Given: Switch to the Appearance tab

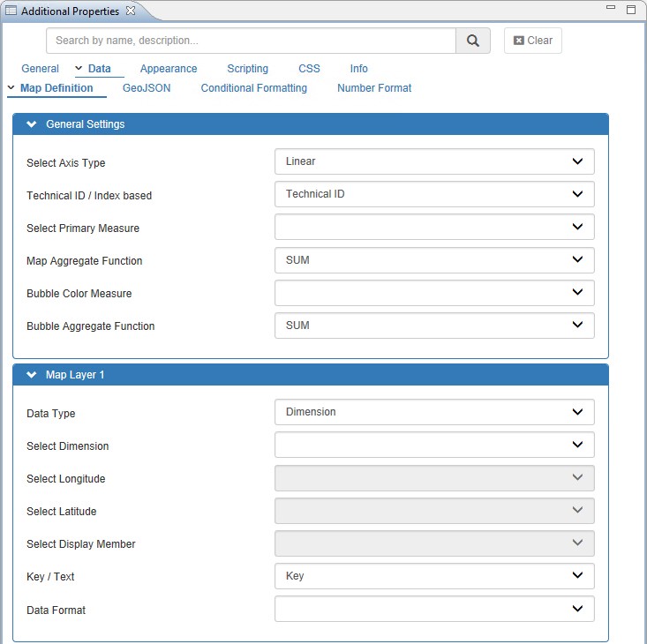Looking at the screenshot, I should point(169,69).
